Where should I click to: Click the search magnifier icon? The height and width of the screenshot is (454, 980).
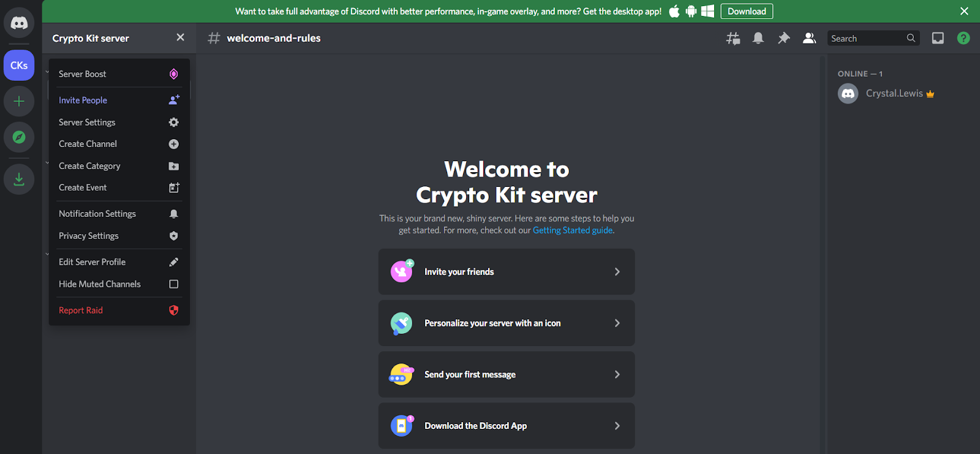pos(911,38)
